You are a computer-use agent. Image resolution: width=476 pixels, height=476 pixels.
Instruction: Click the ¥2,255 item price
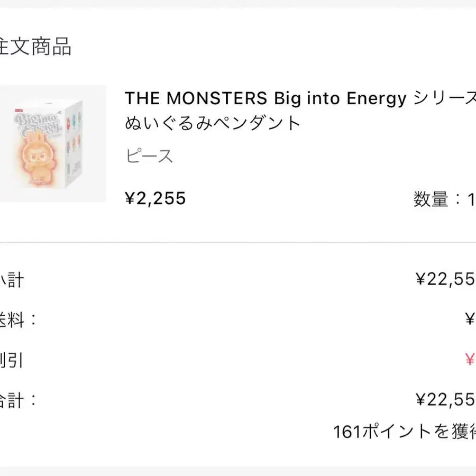tap(155, 198)
